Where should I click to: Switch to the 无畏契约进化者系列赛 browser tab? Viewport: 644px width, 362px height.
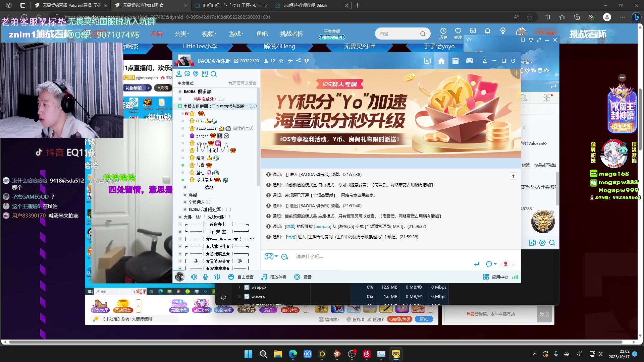point(151,5)
